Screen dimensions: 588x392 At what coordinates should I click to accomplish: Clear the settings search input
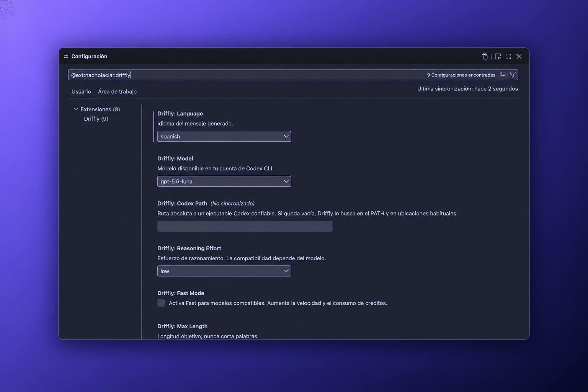click(503, 75)
